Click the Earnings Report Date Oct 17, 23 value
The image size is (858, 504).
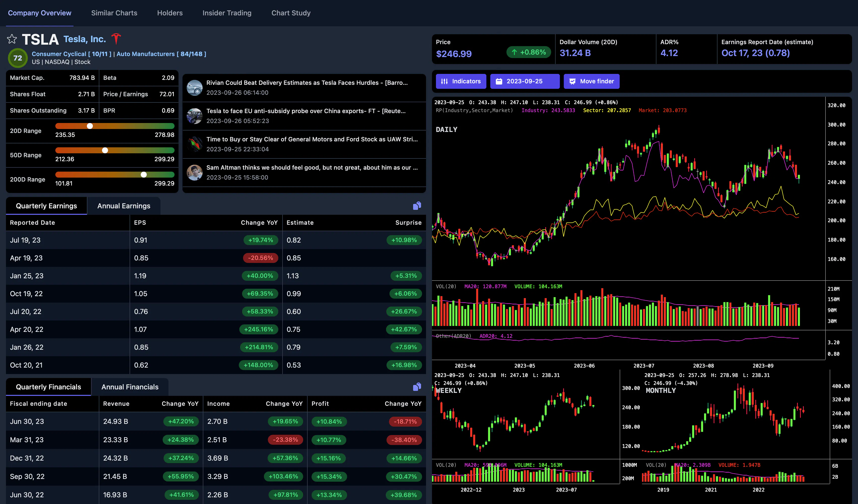click(x=755, y=53)
